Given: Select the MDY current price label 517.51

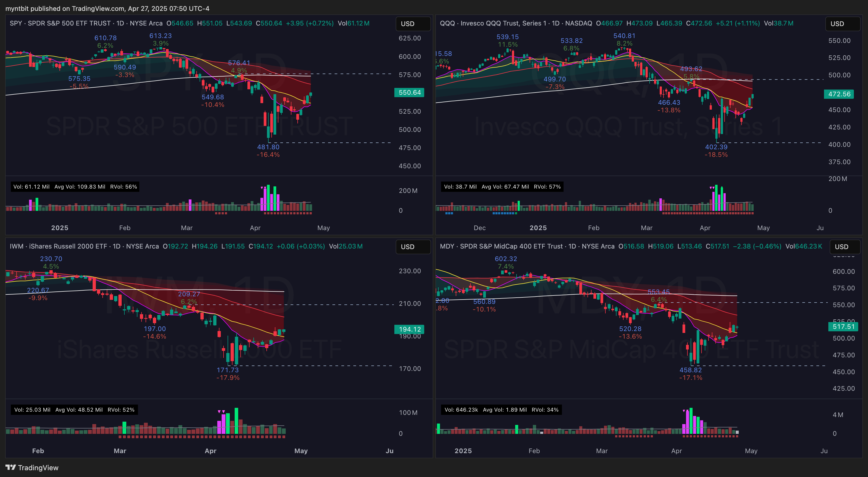Looking at the screenshot, I should tap(843, 326).
